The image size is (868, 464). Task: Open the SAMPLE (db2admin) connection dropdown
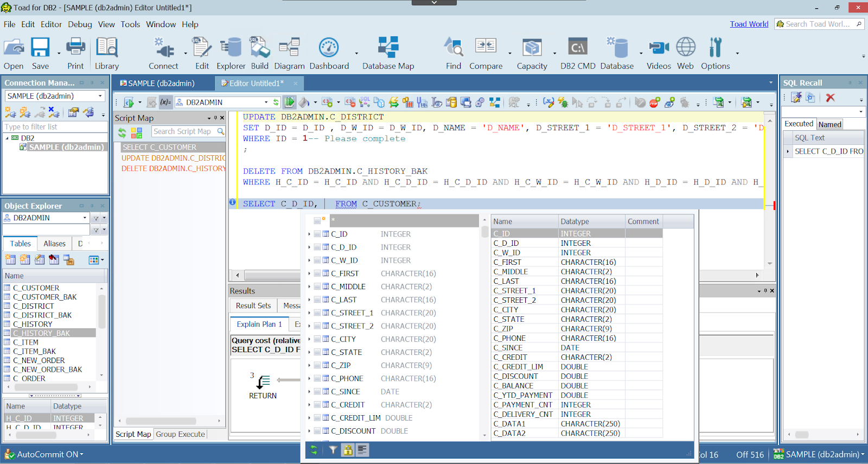tap(100, 96)
